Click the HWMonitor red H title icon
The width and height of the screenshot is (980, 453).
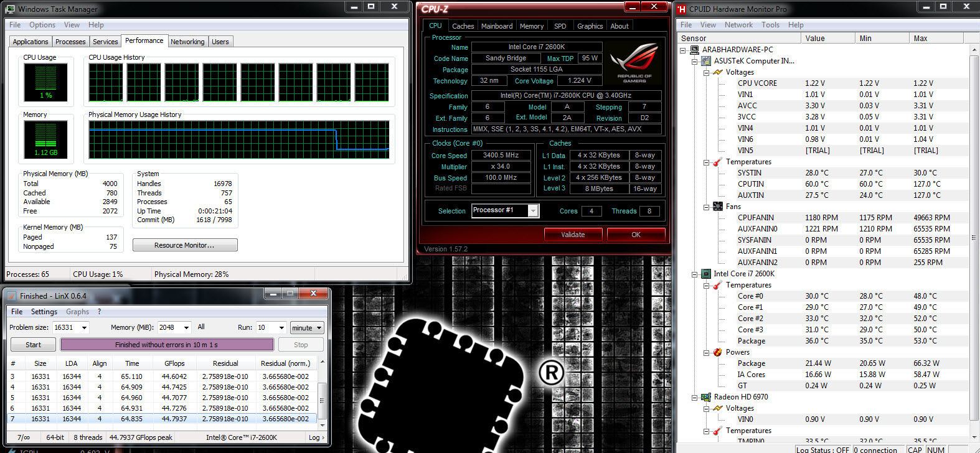(682, 9)
